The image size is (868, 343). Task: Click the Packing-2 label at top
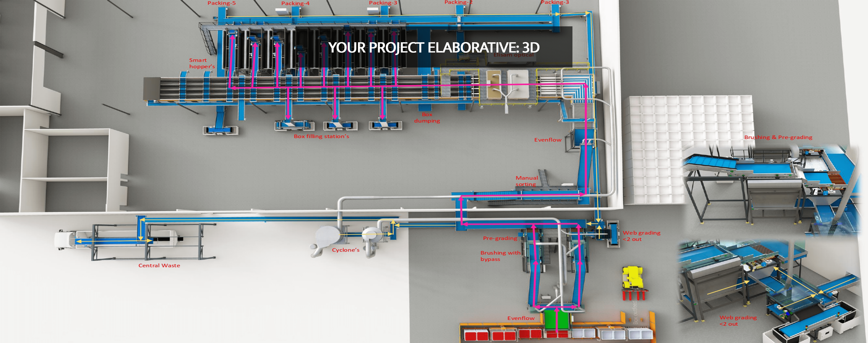click(458, 2)
